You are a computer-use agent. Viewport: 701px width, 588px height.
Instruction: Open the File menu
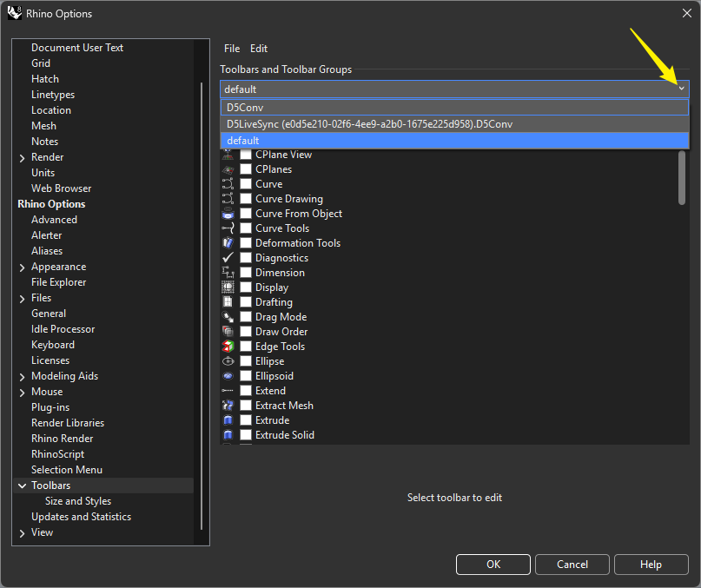point(232,49)
